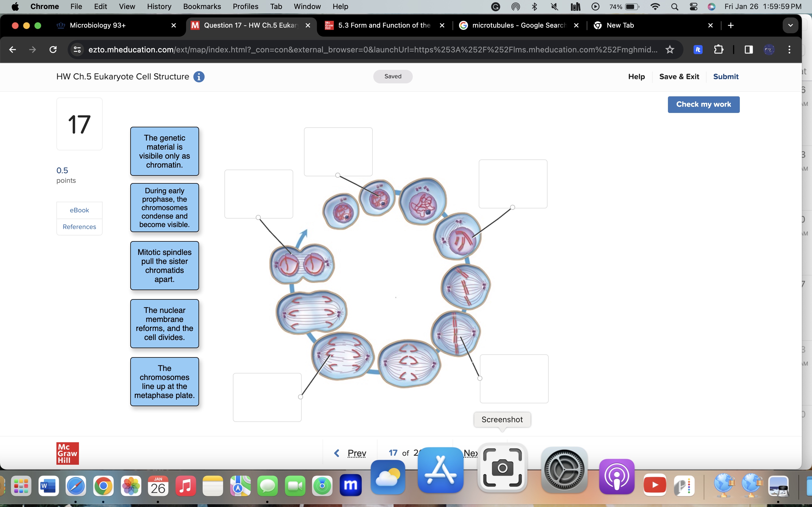The width and height of the screenshot is (812, 507).
Task: Click the Bluetooth menu bar icon
Action: click(535, 7)
